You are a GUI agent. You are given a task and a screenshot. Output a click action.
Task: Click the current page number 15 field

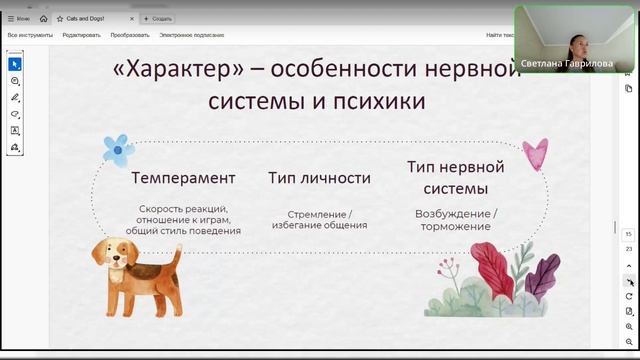[x=629, y=234]
